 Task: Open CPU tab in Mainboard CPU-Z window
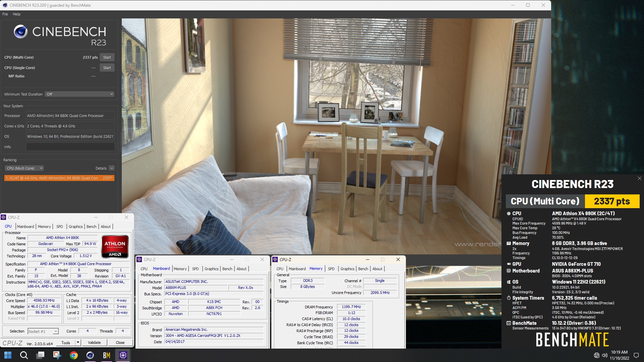[144, 269]
